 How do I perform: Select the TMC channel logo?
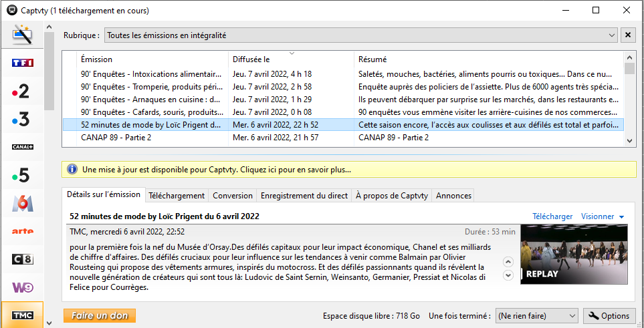(x=22, y=315)
